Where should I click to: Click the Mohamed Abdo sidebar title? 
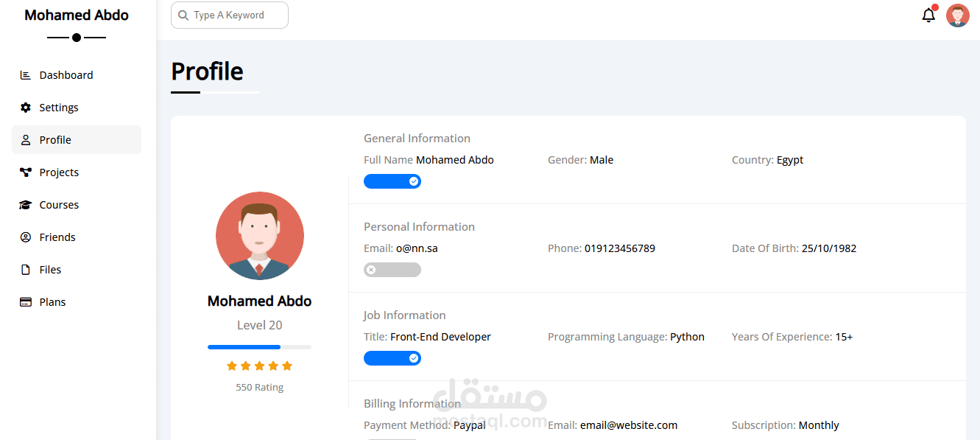click(x=77, y=15)
